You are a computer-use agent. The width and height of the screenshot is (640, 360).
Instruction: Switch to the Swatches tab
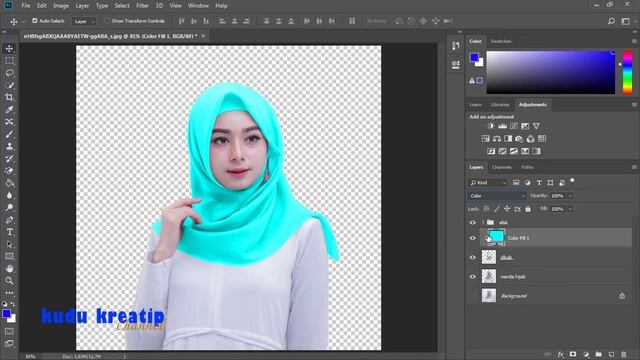[x=501, y=41]
